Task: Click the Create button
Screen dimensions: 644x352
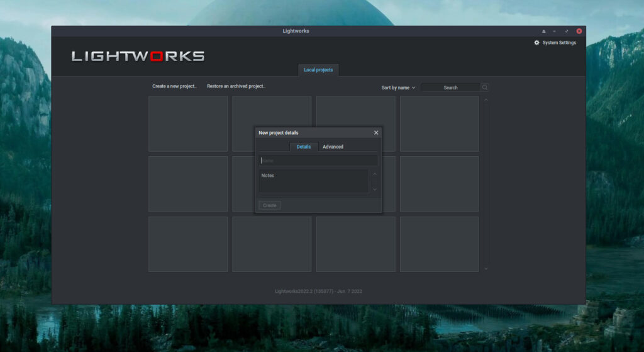Action: coord(269,205)
